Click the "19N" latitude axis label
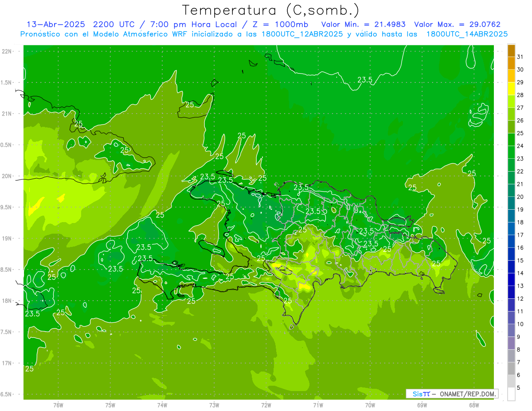 click(8, 239)
